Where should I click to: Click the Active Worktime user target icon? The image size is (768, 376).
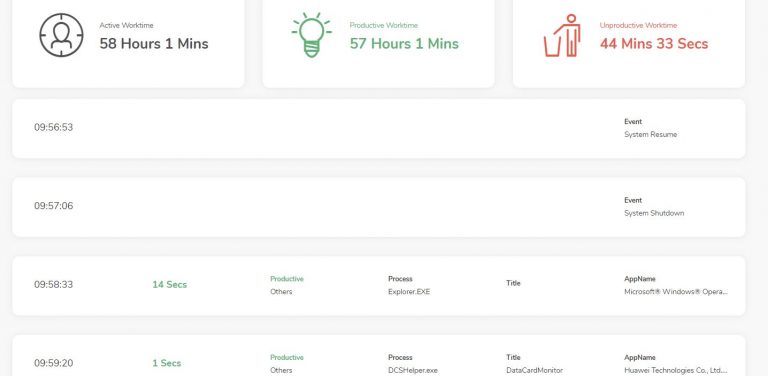click(61, 35)
